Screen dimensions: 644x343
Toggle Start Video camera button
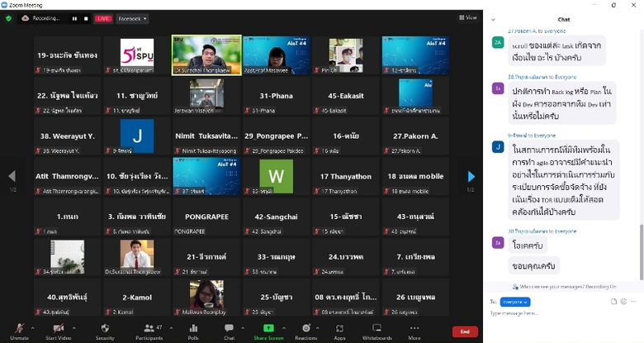coord(58,328)
